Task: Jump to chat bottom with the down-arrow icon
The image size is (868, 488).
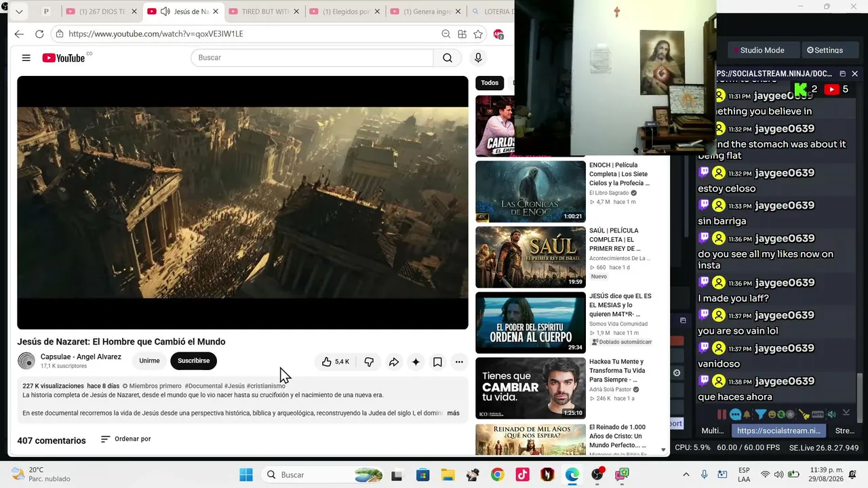Action: click(846, 413)
